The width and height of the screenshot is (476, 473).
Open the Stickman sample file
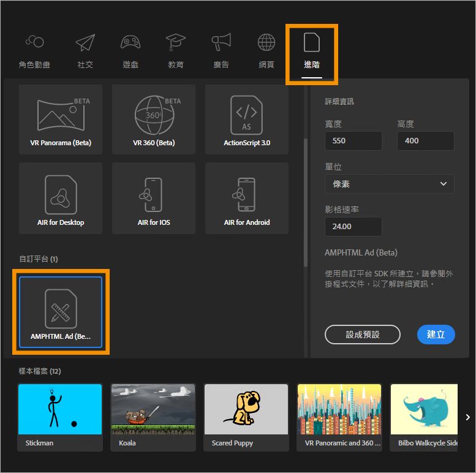(60, 417)
